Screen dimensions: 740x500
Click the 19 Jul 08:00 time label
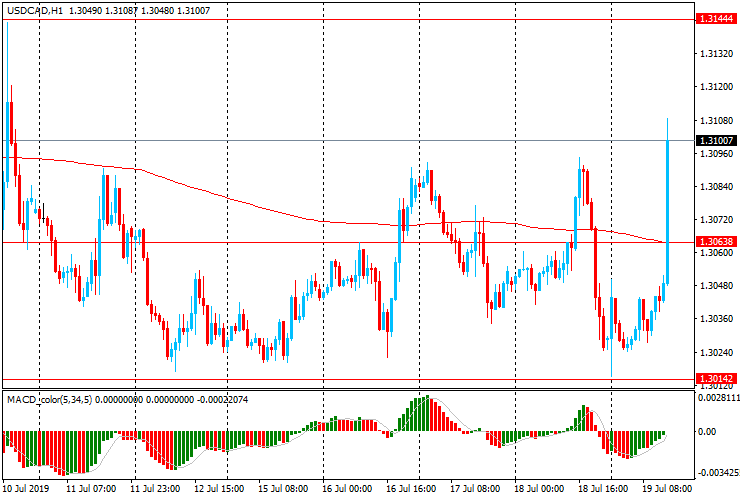pyautogui.click(x=667, y=488)
